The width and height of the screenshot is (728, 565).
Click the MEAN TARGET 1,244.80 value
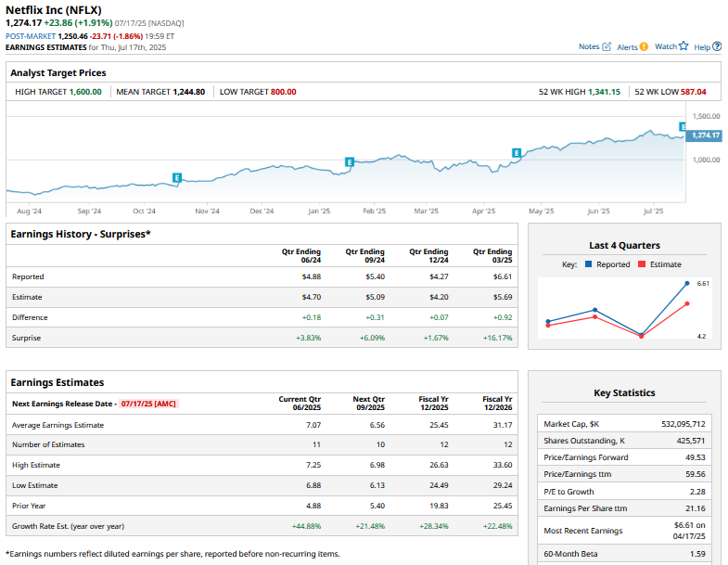click(x=189, y=92)
